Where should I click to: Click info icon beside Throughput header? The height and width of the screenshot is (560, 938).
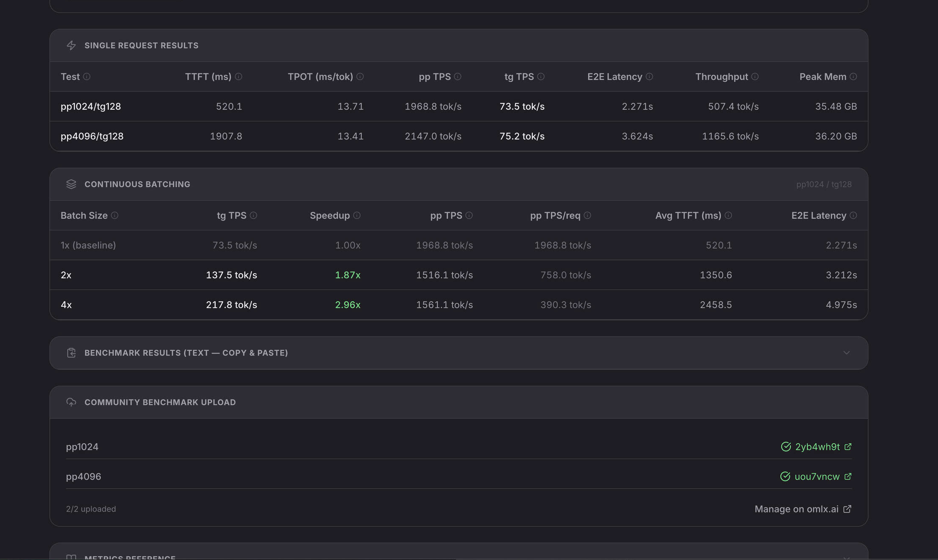pyautogui.click(x=755, y=77)
